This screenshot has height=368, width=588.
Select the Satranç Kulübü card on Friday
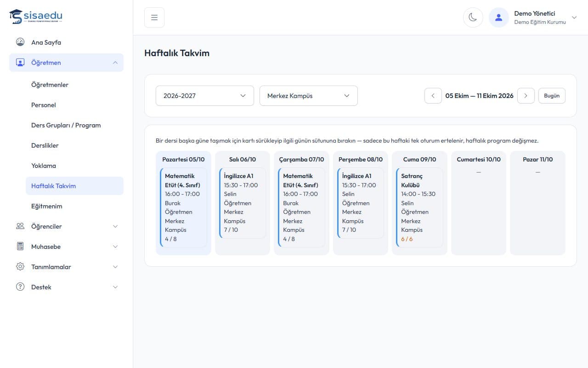click(x=419, y=207)
